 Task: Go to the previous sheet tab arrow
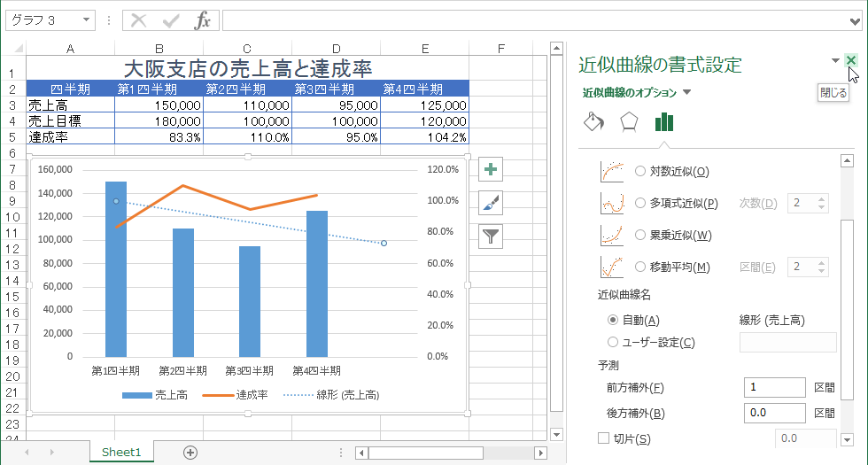[27, 453]
